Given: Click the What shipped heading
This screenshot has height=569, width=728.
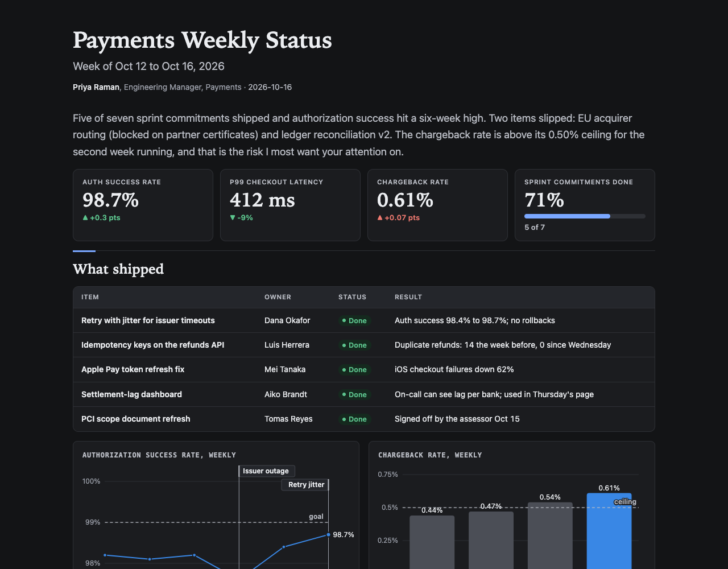Looking at the screenshot, I should (118, 269).
